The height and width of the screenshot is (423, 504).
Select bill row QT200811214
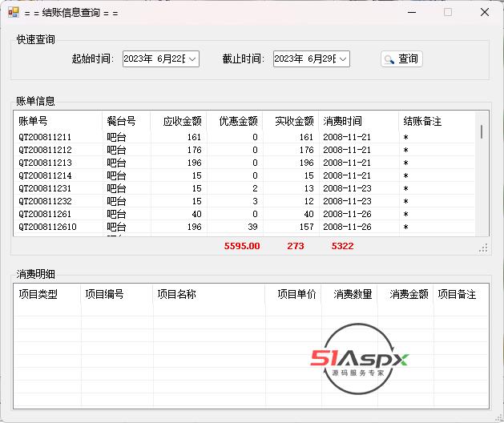[x=45, y=175]
